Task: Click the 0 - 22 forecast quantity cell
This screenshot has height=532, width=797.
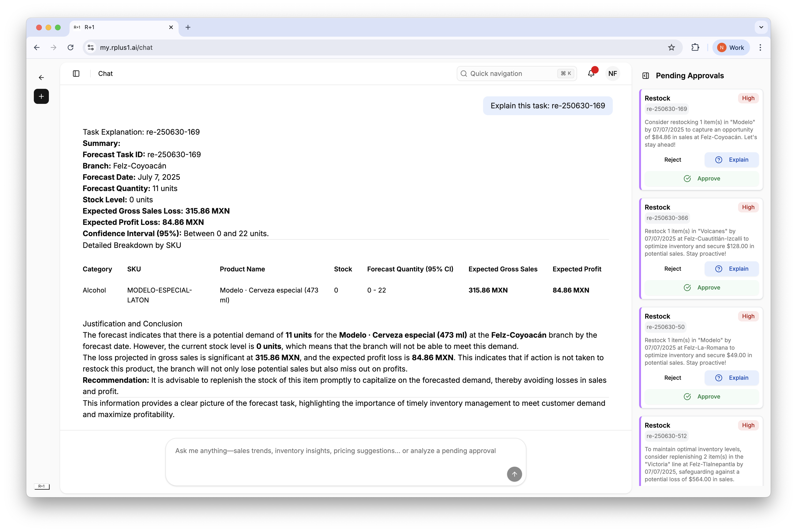Action: (x=377, y=290)
